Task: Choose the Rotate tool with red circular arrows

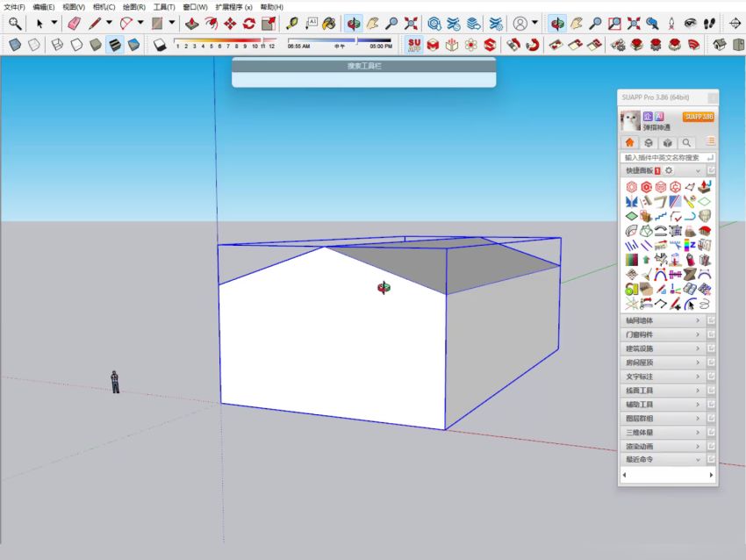Action: (249, 24)
